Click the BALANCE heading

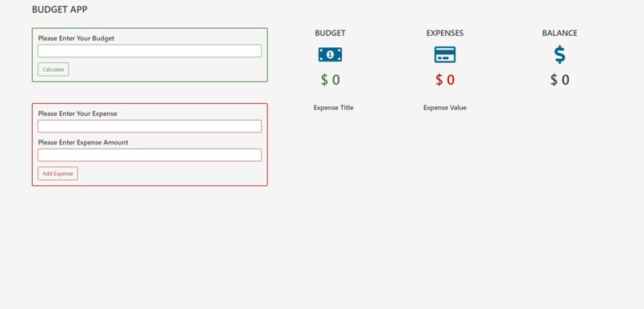pyautogui.click(x=559, y=34)
